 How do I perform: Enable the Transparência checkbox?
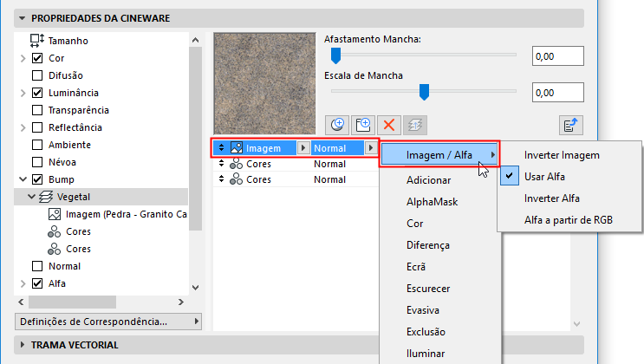click(x=37, y=110)
